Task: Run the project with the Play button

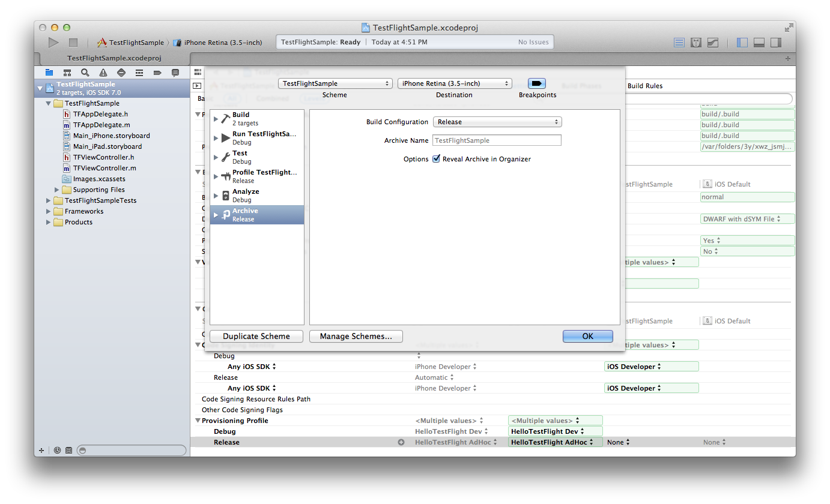Action: pyautogui.click(x=53, y=43)
